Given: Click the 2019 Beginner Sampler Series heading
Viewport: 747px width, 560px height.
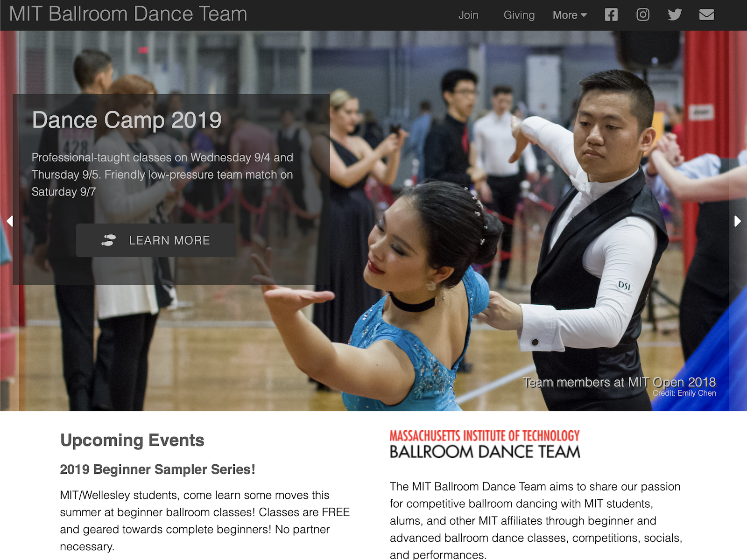Looking at the screenshot, I should tap(157, 469).
